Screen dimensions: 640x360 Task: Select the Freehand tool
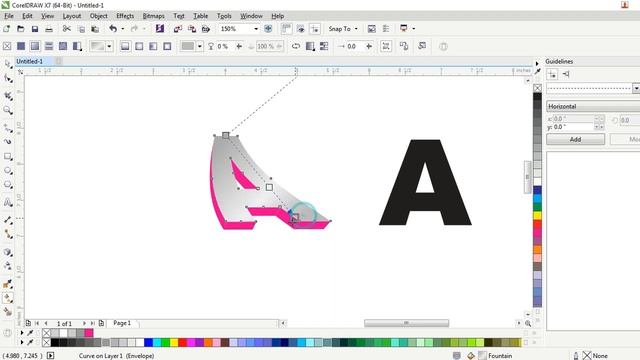pos(8,129)
